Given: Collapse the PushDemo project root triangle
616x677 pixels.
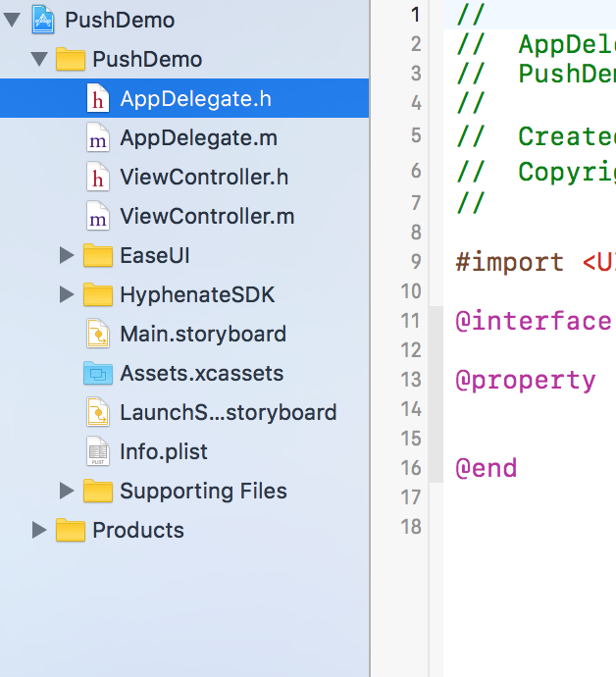Looking at the screenshot, I should [x=13, y=20].
